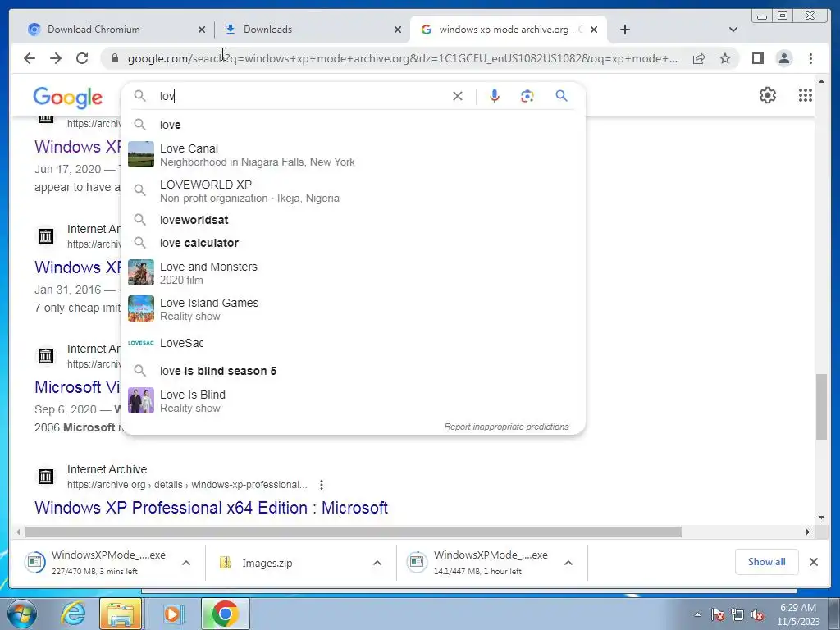Image resolution: width=840 pixels, height=630 pixels.
Task: Open the taskbar clock showing 6:29 AM
Action: (797, 614)
